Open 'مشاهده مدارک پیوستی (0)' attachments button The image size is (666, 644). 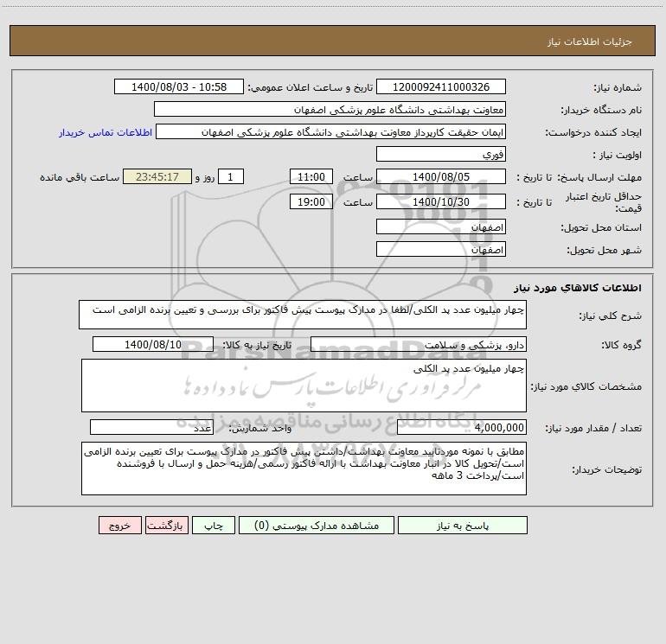[317, 525]
